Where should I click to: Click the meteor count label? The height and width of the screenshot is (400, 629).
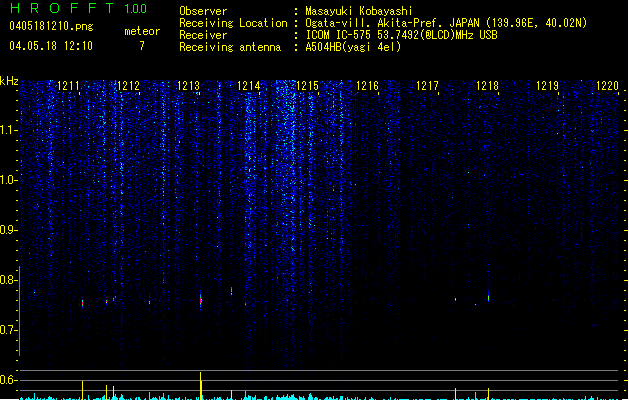[142, 31]
